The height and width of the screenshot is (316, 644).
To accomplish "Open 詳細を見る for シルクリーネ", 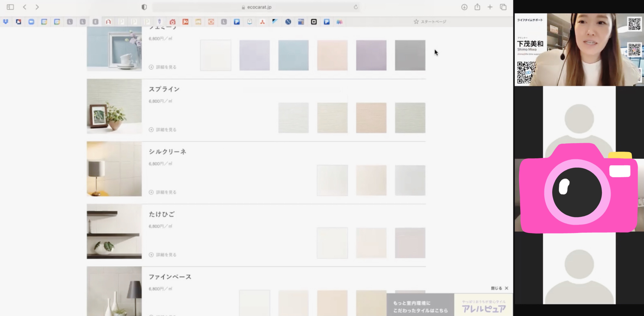I will pos(163,192).
